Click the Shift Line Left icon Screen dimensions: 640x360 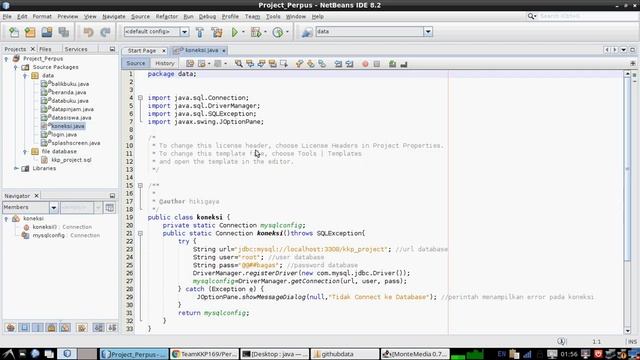click(338, 64)
